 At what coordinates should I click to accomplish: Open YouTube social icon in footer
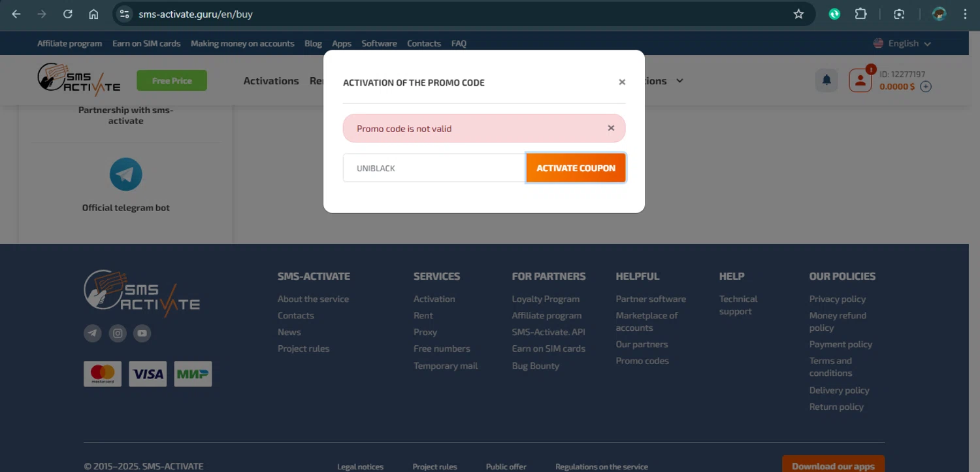pyautogui.click(x=142, y=333)
